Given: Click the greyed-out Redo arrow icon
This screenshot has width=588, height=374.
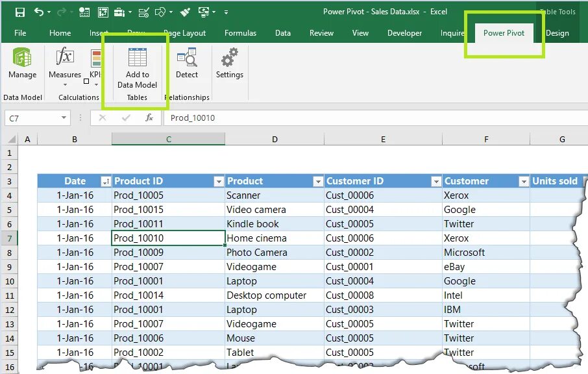Looking at the screenshot, I should (x=61, y=12).
